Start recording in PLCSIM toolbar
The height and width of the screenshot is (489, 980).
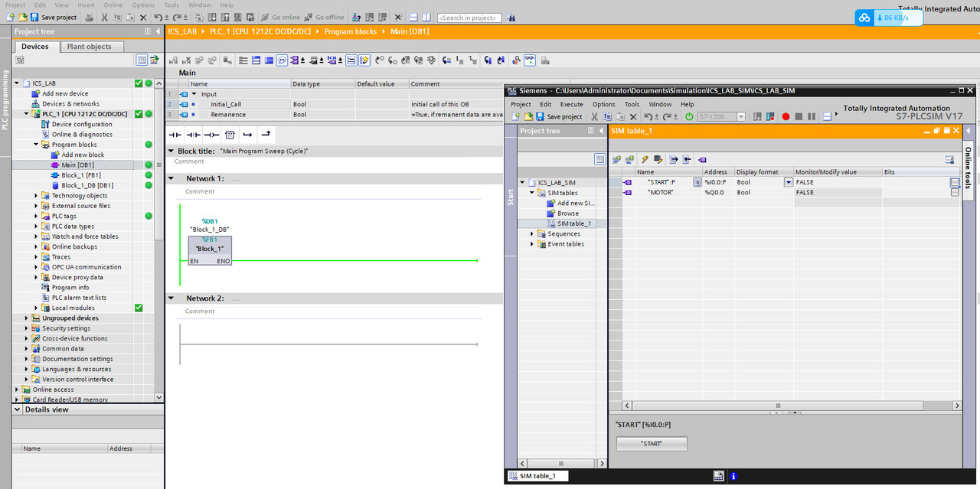tap(786, 116)
